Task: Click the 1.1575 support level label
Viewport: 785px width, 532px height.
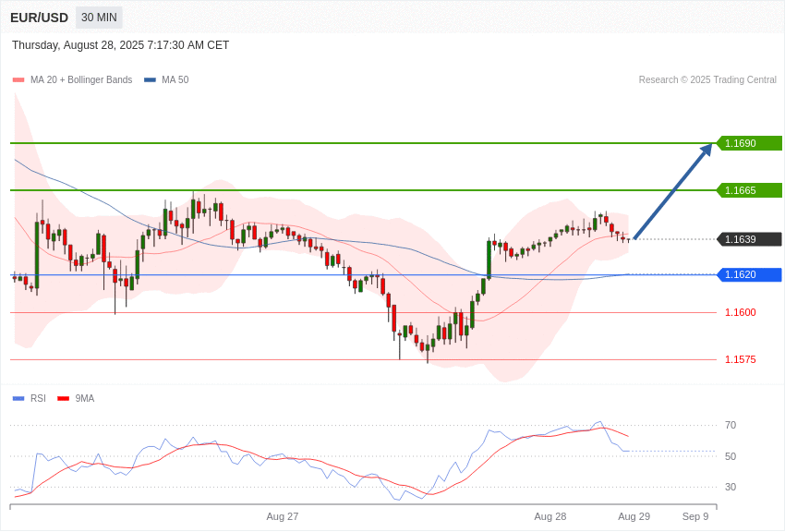Action: (x=741, y=359)
